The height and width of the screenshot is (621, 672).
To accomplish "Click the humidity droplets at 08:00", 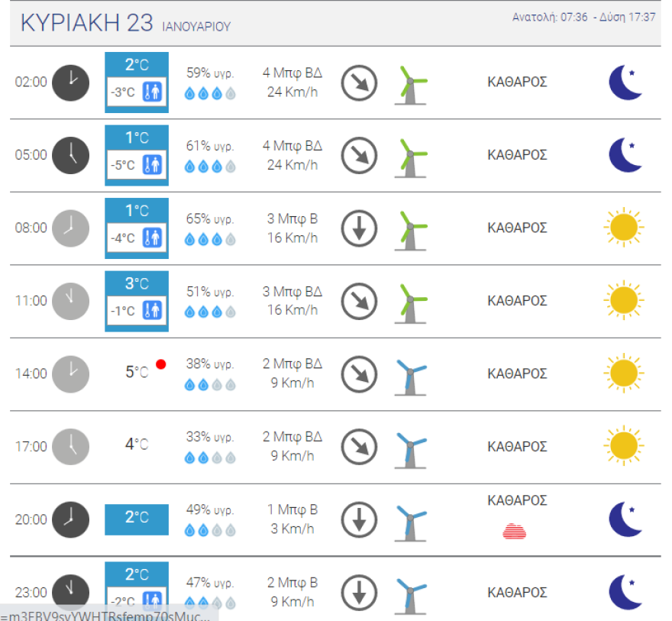I will pyautogui.click(x=210, y=240).
